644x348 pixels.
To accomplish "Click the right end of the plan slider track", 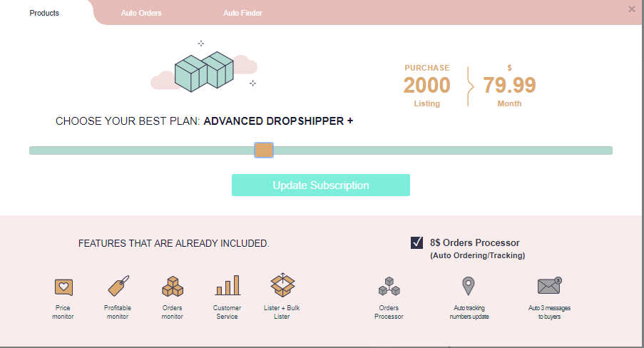I will [607, 150].
